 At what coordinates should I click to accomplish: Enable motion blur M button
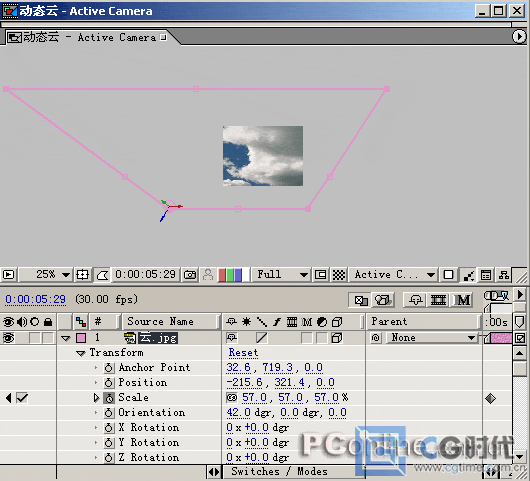463,300
